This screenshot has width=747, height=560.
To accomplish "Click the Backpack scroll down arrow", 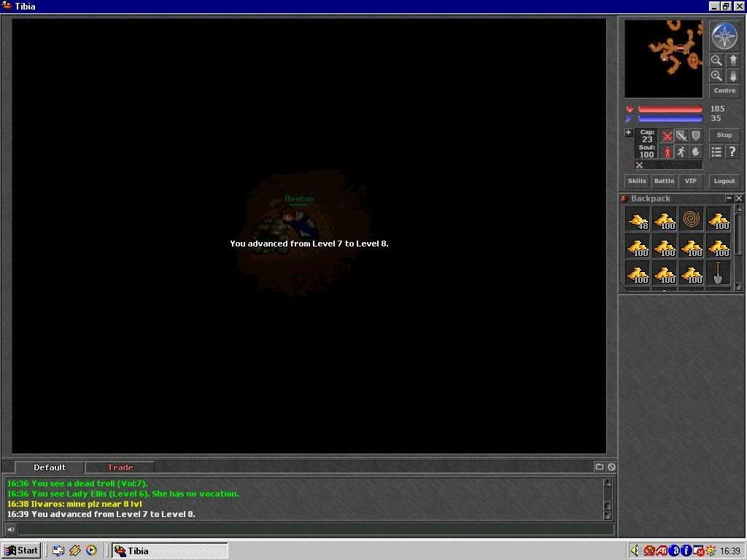I will tap(738, 286).
